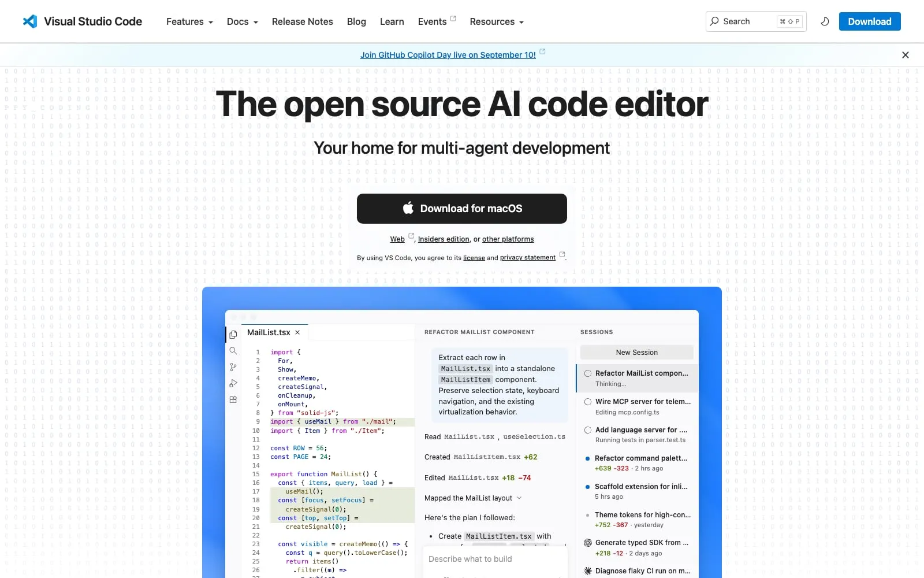Open the Run and Debug icon in sidebar
Viewport: 924px width, 578px height.
tap(233, 383)
